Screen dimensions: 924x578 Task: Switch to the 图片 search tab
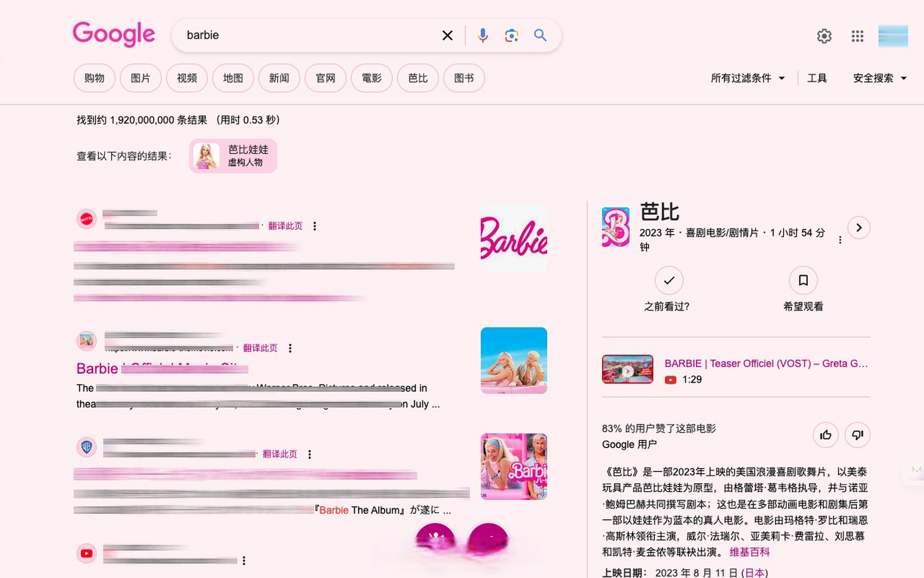point(140,78)
